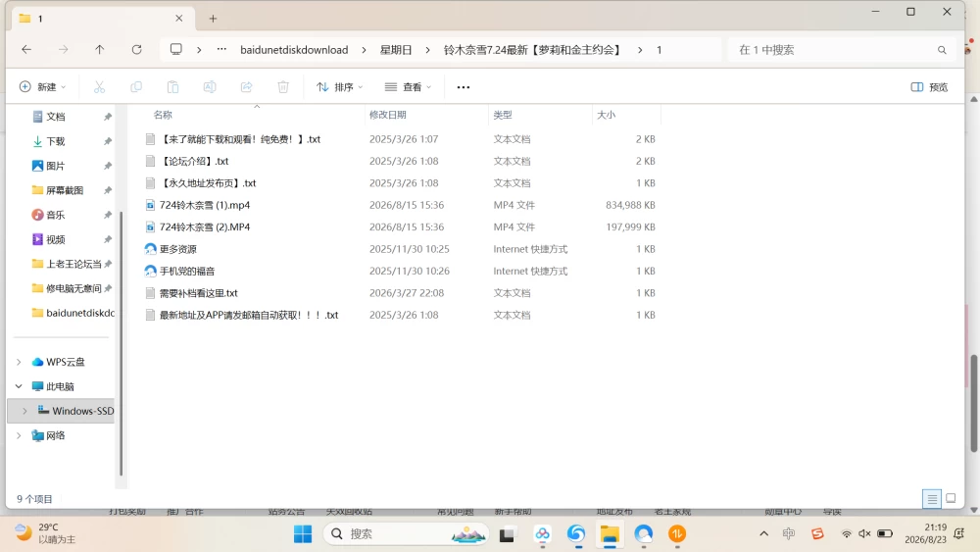Sort by 名称 column header

[x=163, y=115]
